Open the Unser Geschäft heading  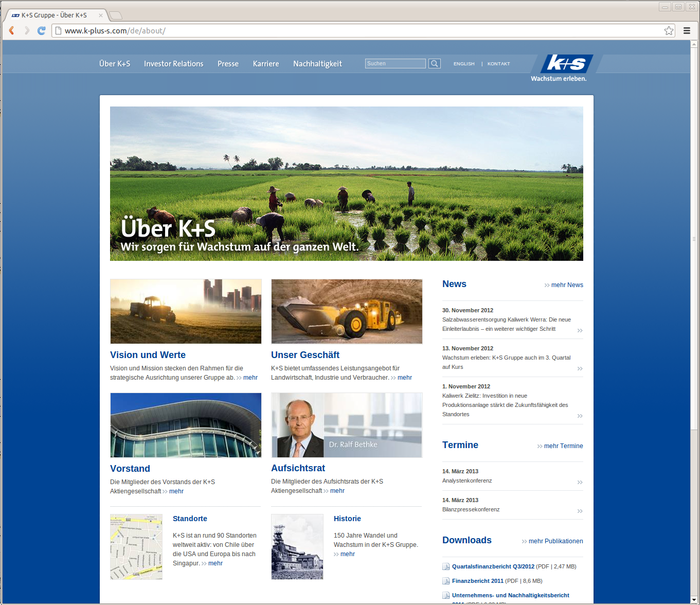[x=305, y=355]
